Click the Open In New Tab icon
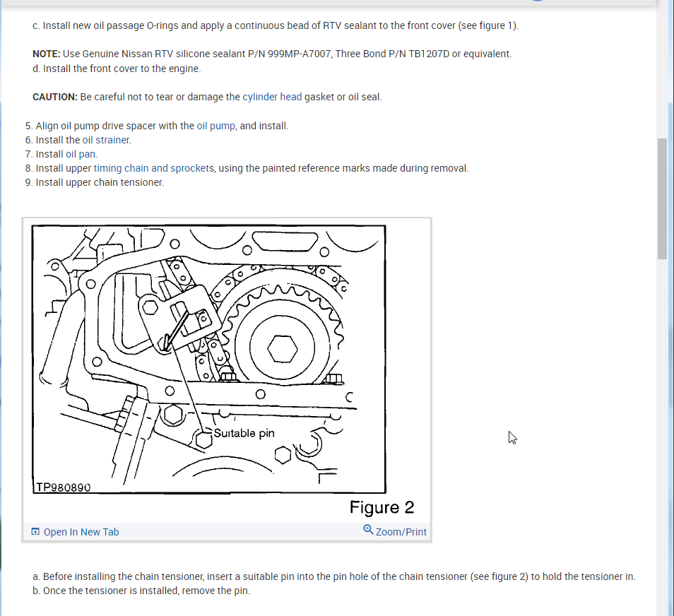The image size is (674, 616). [x=35, y=532]
